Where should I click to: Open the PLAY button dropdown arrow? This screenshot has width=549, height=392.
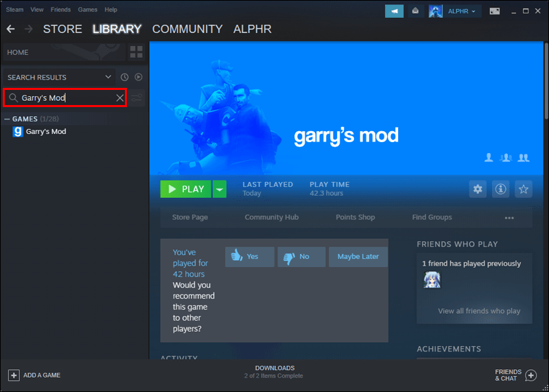coord(220,189)
